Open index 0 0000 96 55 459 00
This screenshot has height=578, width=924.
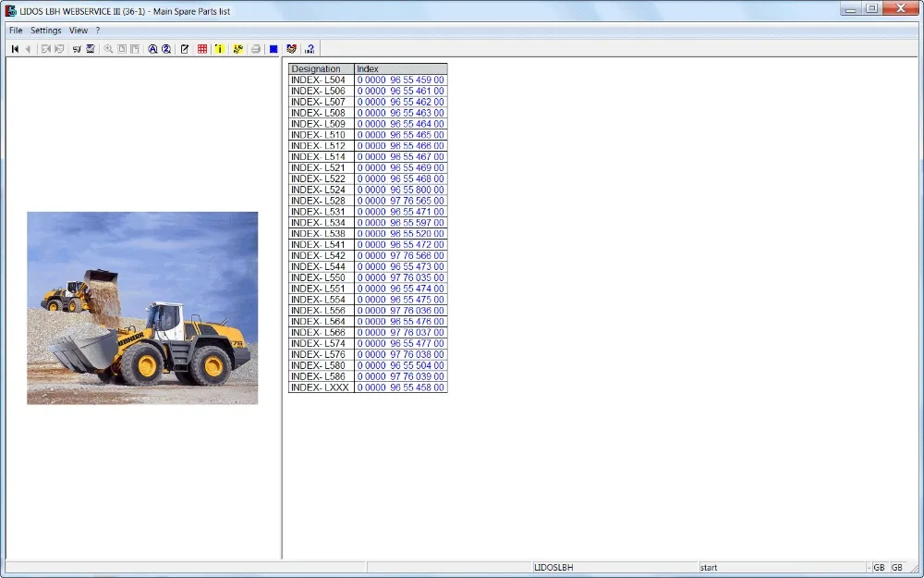point(401,80)
